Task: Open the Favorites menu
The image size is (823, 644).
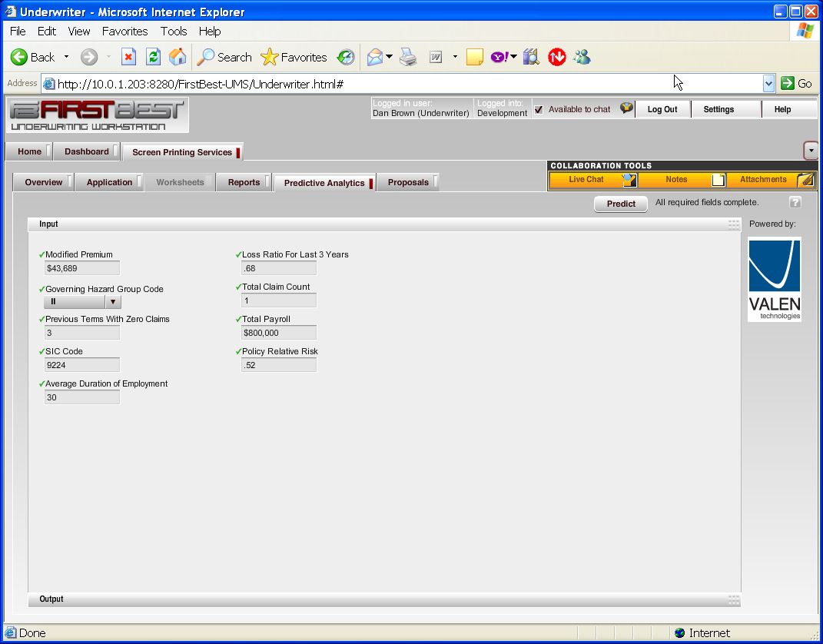Action: click(125, 32)
